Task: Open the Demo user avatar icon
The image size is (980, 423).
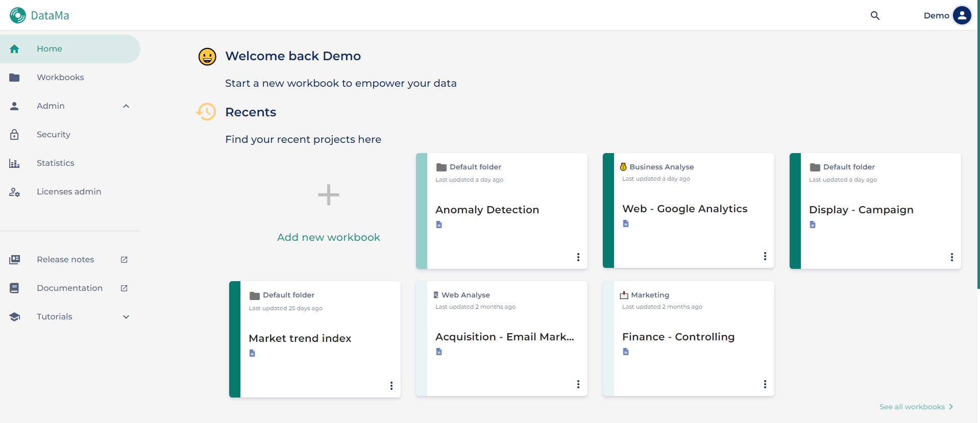Action: point(962,15)
